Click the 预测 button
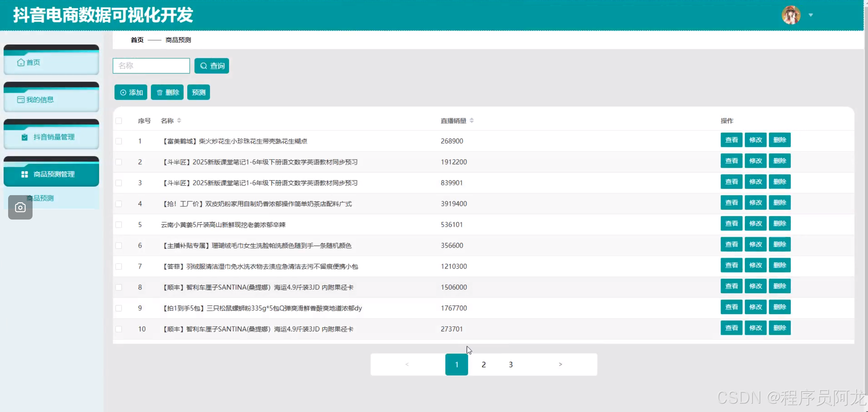The image size is (868, 412). click(x=198, y=92)
